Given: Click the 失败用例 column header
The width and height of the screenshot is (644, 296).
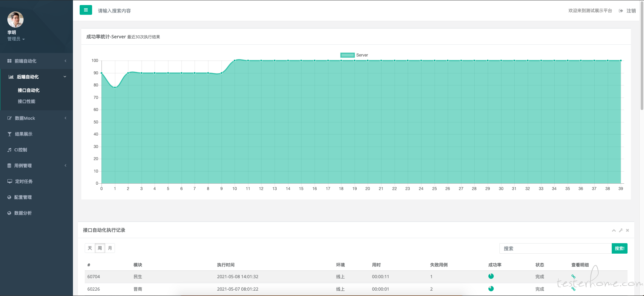Looking at the screenshot, I should 439,265.
